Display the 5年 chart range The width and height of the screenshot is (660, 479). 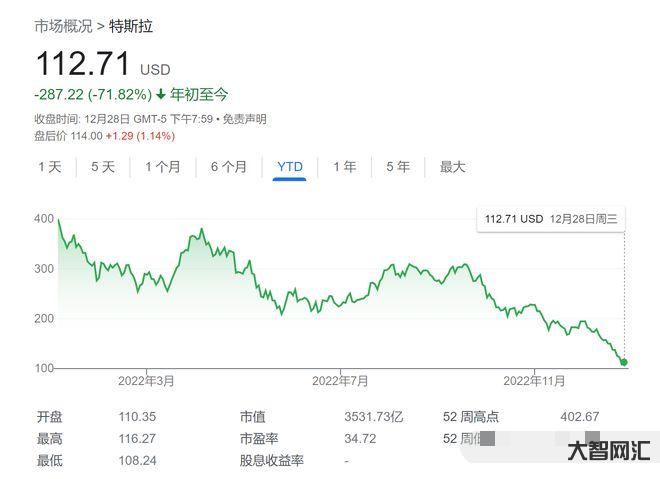coord(398,167)
